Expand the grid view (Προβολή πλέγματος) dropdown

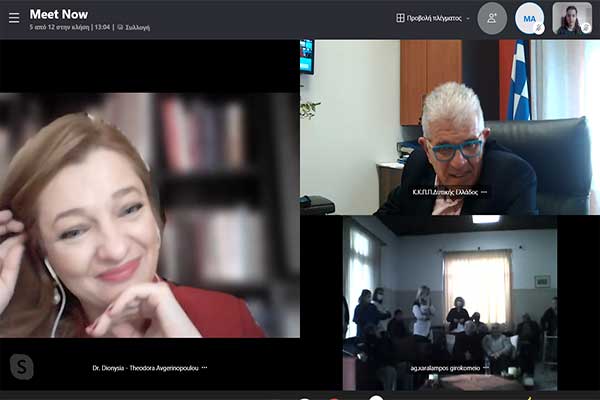(468, 18)
